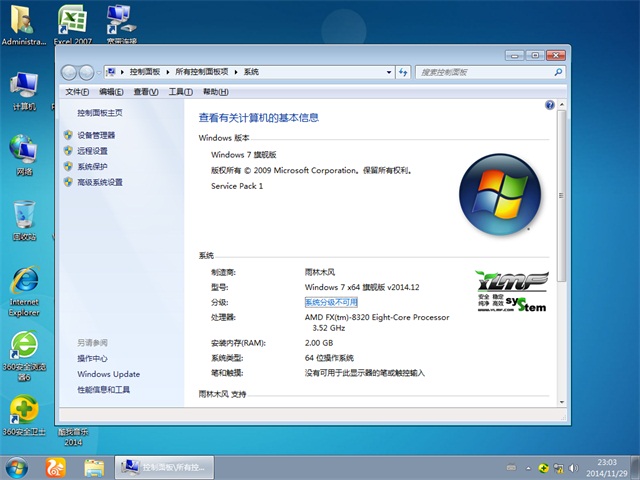Open the Administrator folder desktop icon

23,24
